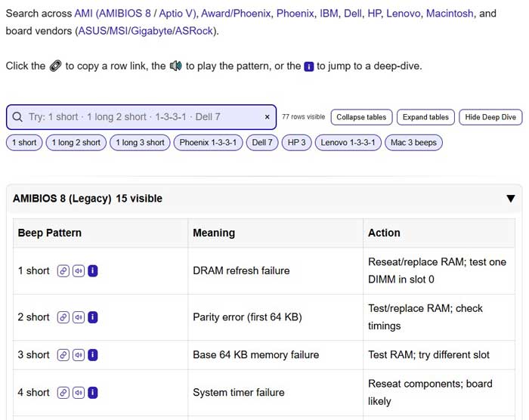Open the ASUS/MSI/Gigabyte/ASRock link
The width and height of the screenshot is (529, 420).
[146, 31]
